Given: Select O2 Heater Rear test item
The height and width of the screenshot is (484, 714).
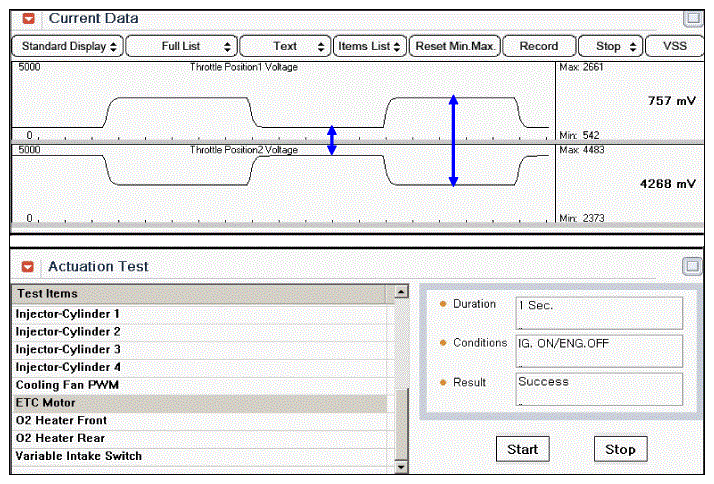Looking at the screenshot, I should click(200, 438).
